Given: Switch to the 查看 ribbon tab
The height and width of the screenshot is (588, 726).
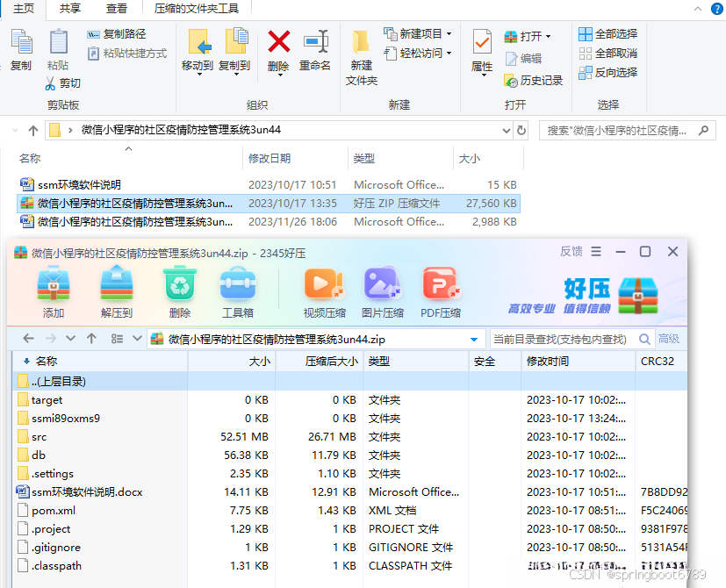Looking at the screenshot, I should [x=117, y=9].
